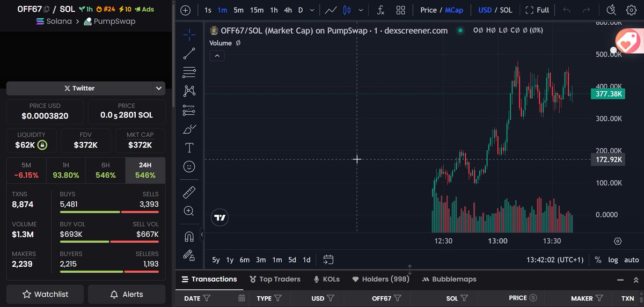Open the go to date calendar
The width and height of the screenshot is (644, 307).
(328, 260)
